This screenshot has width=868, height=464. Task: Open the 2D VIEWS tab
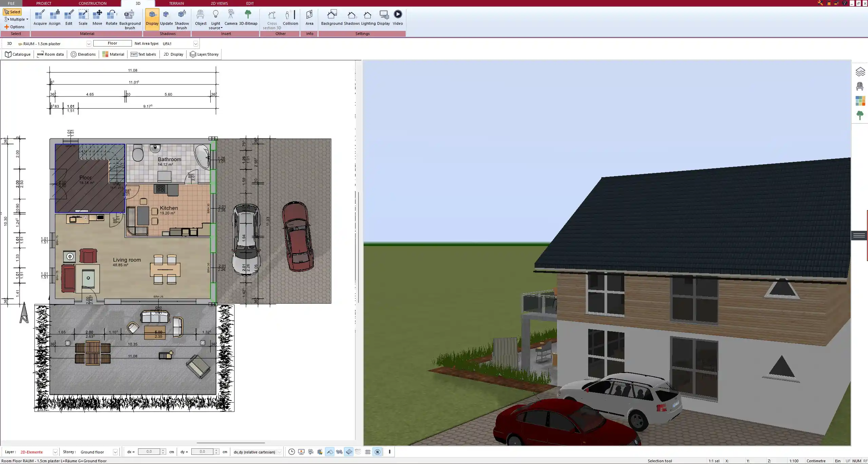[219, 3]
